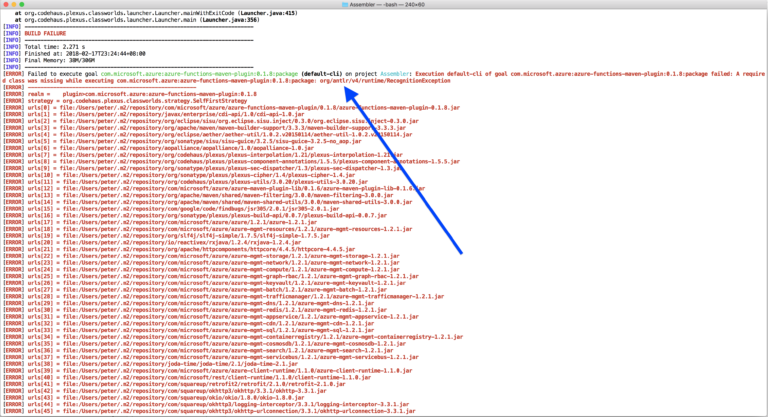Click the urls[37] azure-mgmt-servicebus line
768x417 pixels.
(211, 357)
